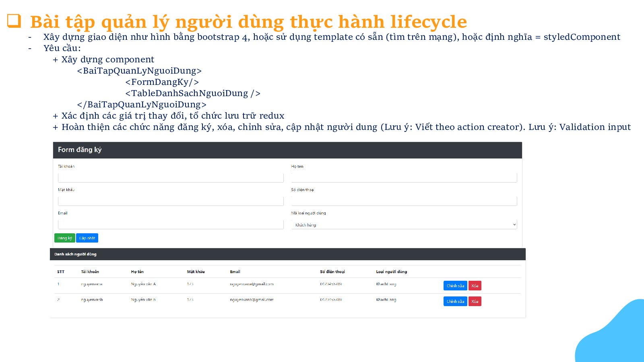The height and width of the screenshot is (362, 644).
Task: Select the Mật khẩu input field
Action: tap(171, 201)
